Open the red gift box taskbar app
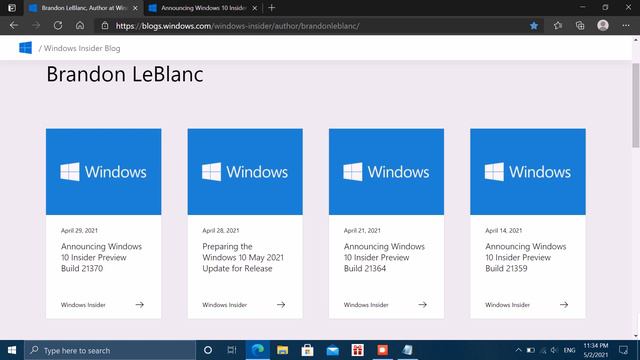Viewport: 640px width, 360px height. 358,350
